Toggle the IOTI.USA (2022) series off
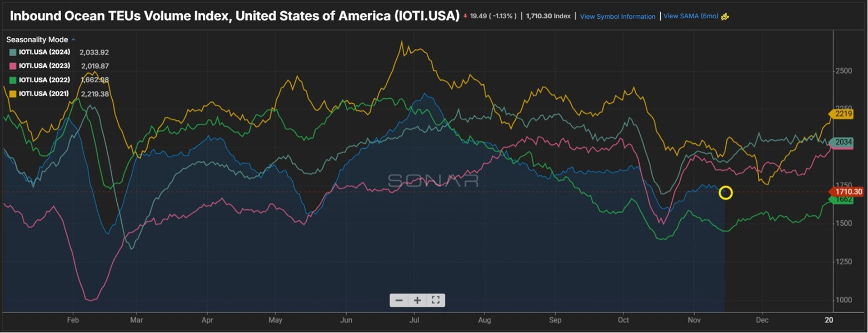The image size is (868, 333). (44, 79)
